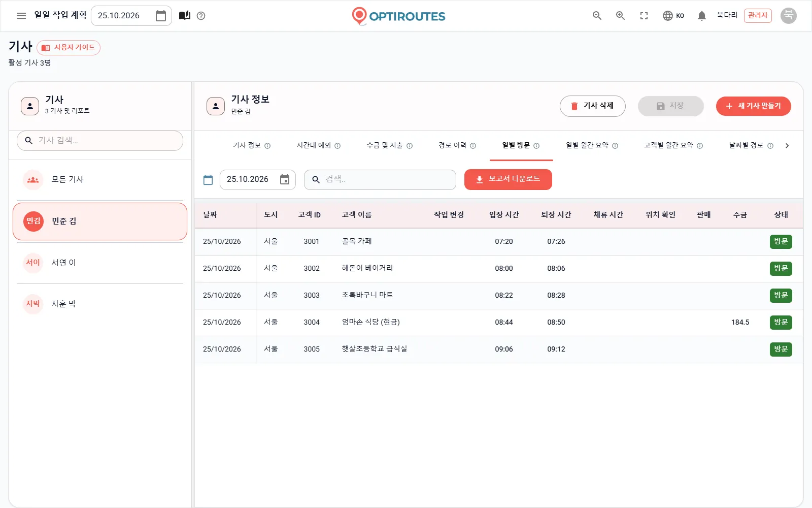Screen dimensions: 812x508
Task: Open the map book icon in header
Action: tap(185, 16)
